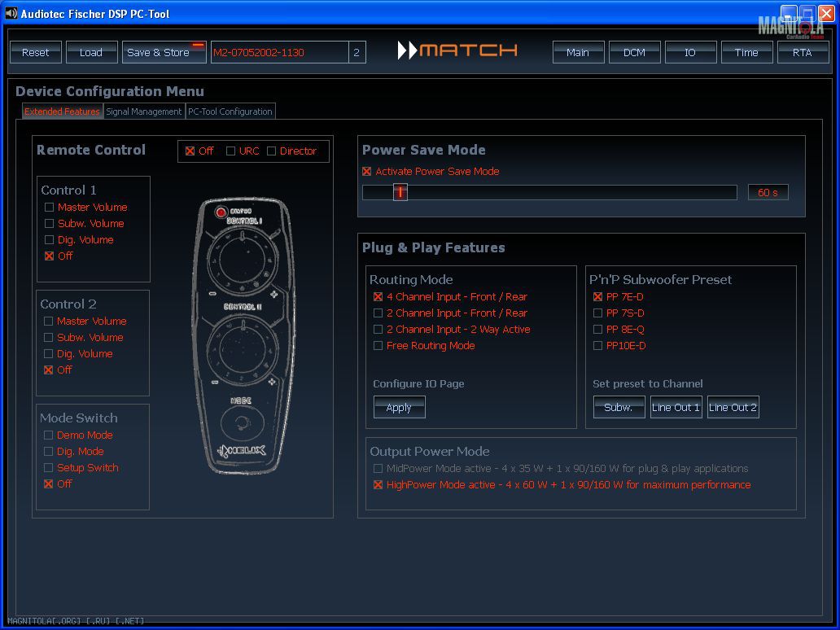
Task: Switch to the IO page
Action: (x=690, y=52)
